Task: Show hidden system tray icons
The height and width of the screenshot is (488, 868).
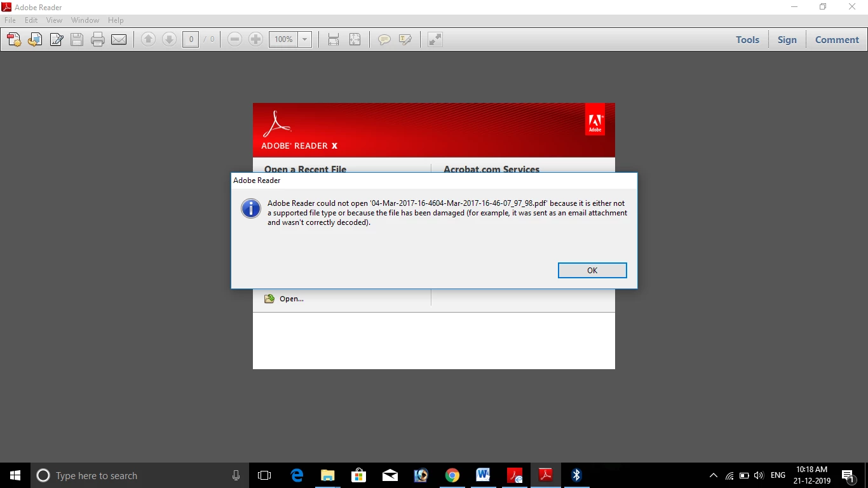Action: pyautogui.click(x=713, y=475)
